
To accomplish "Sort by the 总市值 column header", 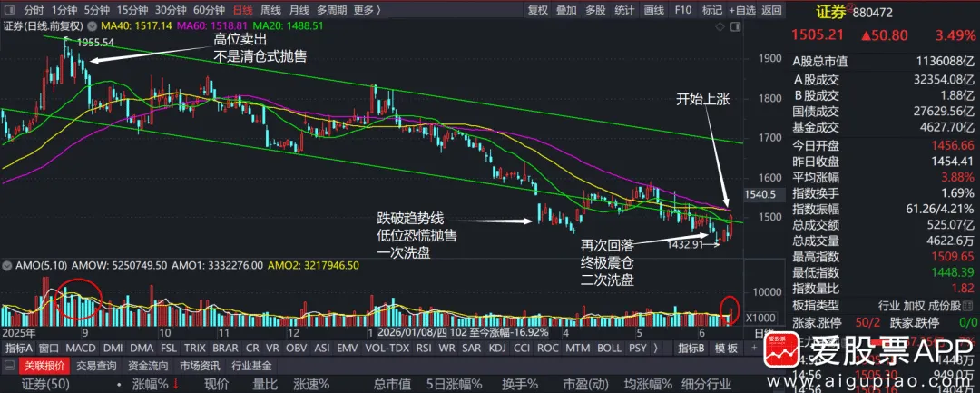I will coord(392,384).
